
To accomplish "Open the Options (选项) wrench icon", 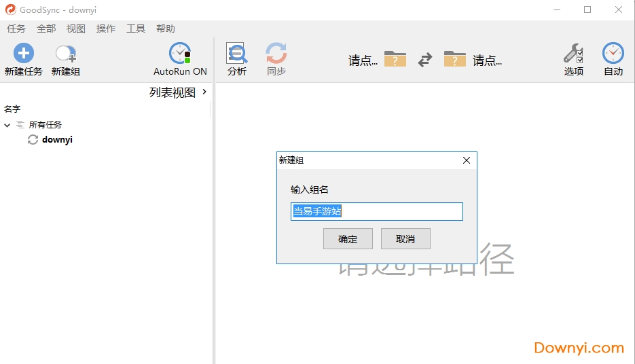I will click(573, 53).
